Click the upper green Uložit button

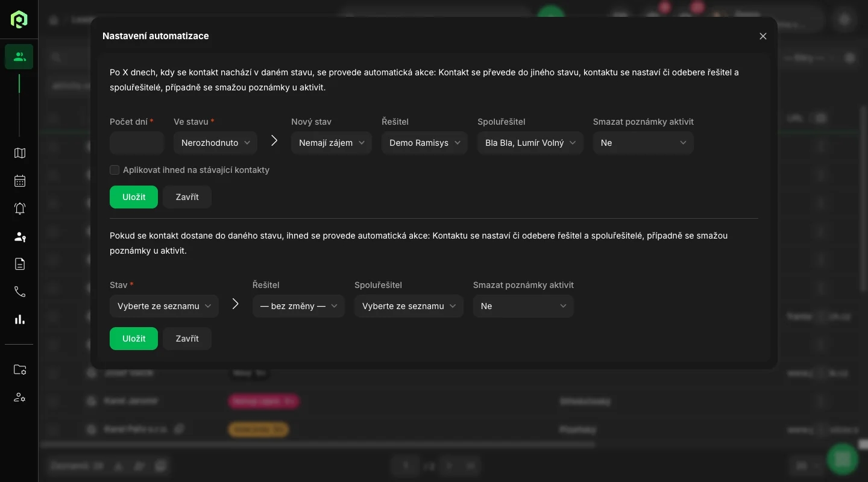[x=134, y=197]
